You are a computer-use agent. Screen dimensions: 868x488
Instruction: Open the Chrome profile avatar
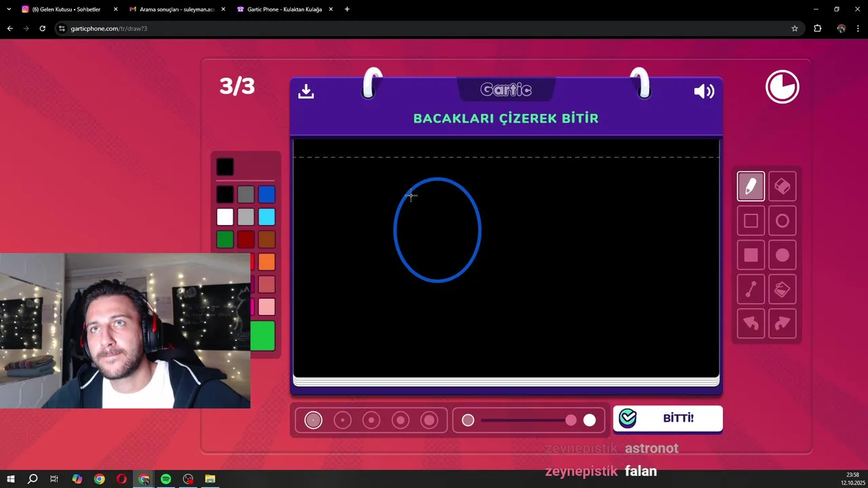pyautogui.click(x=841, y=28)
